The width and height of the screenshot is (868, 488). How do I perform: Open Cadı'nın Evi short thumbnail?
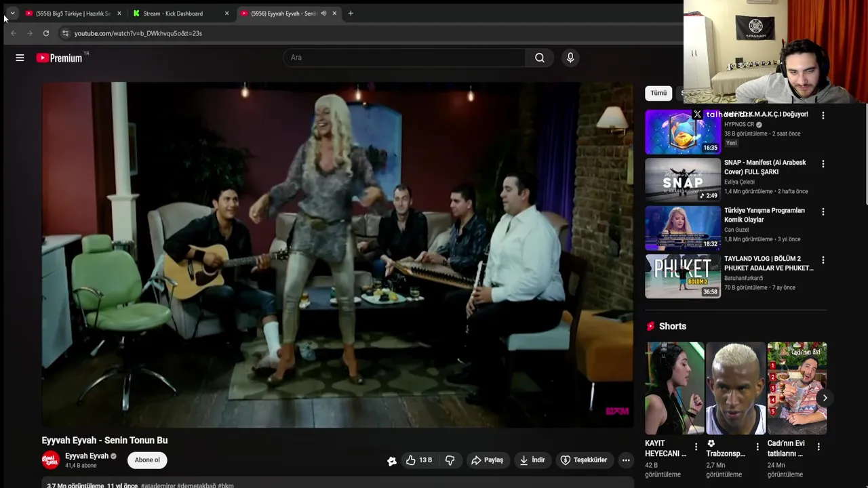click(797, 388)
